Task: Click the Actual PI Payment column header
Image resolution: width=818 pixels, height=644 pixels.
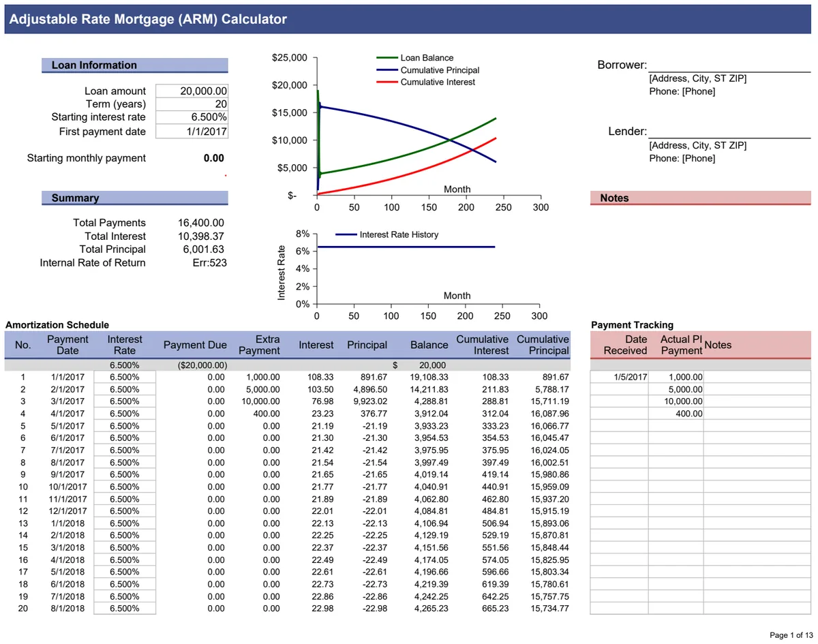Action: pos(681,345)
